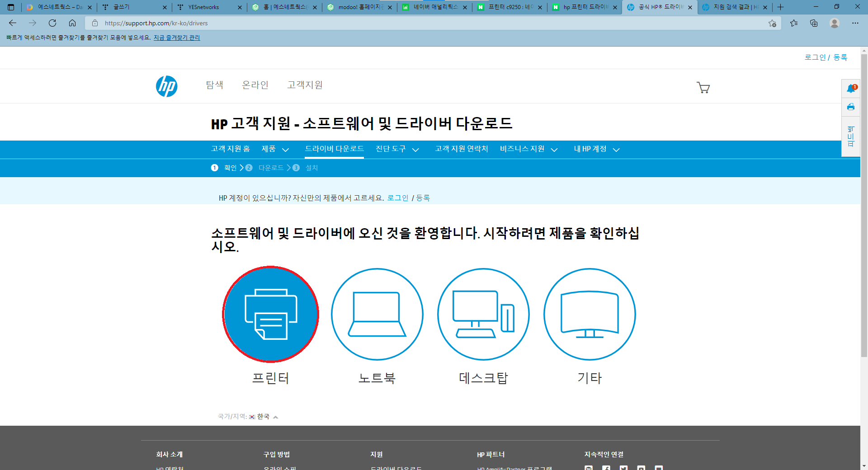Screen dimensions: 868x470
Task: Select the 노트북 laptop product icon
Action: tap(377, 314)
